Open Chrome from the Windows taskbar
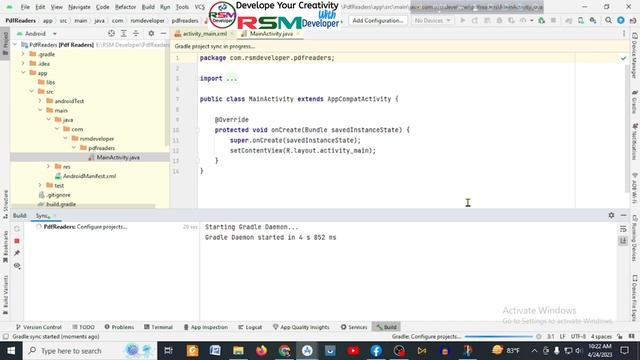The height and width of the screenshot is (360, 640). tap(284, 351)
